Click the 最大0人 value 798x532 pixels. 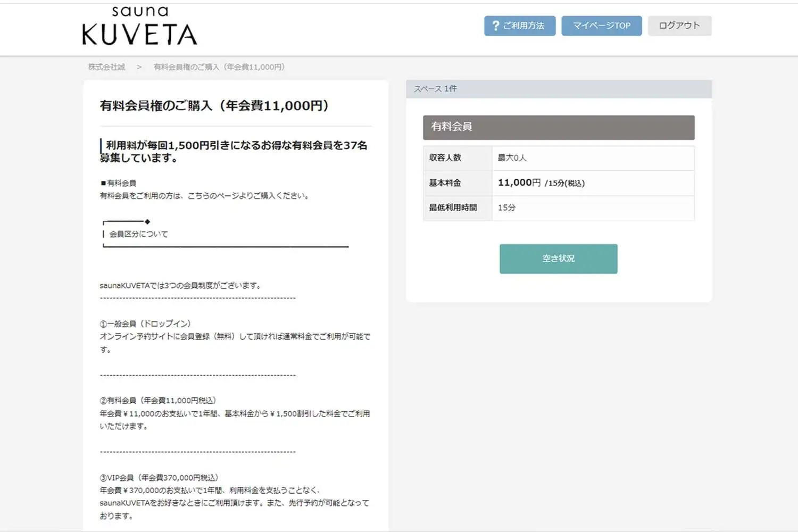(x=512, y=158)
